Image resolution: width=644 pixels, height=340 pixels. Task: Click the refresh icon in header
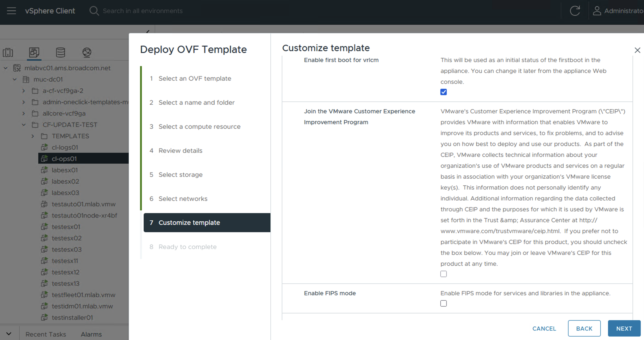point(574,11)
